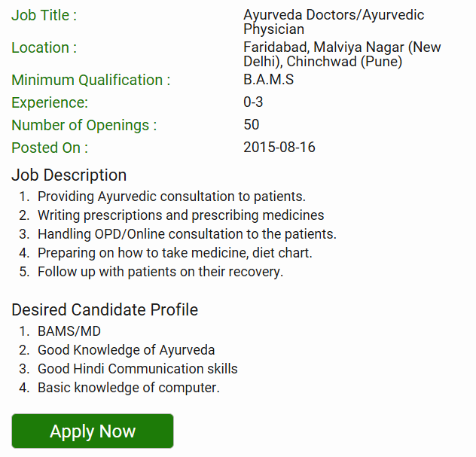Click the 0-3 experience value

pos(253,102)
